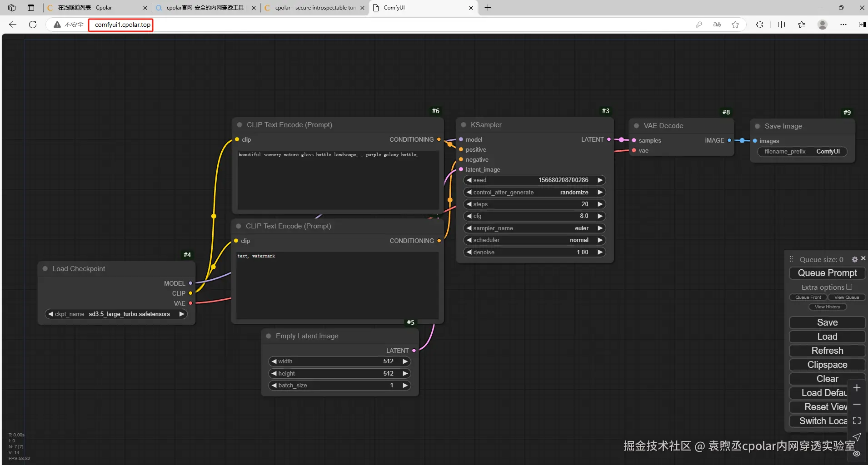
Task: Click the text, watermark prompt area
Action: coord(337,286)
